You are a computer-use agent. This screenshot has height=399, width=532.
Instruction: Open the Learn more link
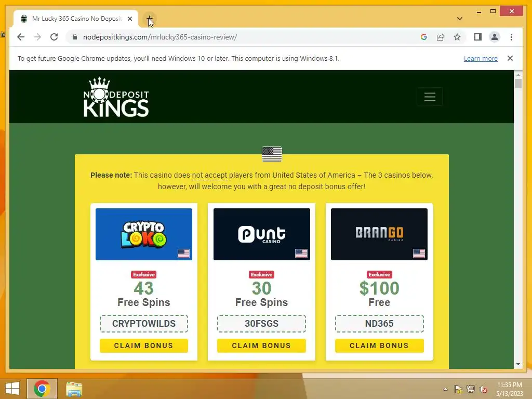pos(481,58)
